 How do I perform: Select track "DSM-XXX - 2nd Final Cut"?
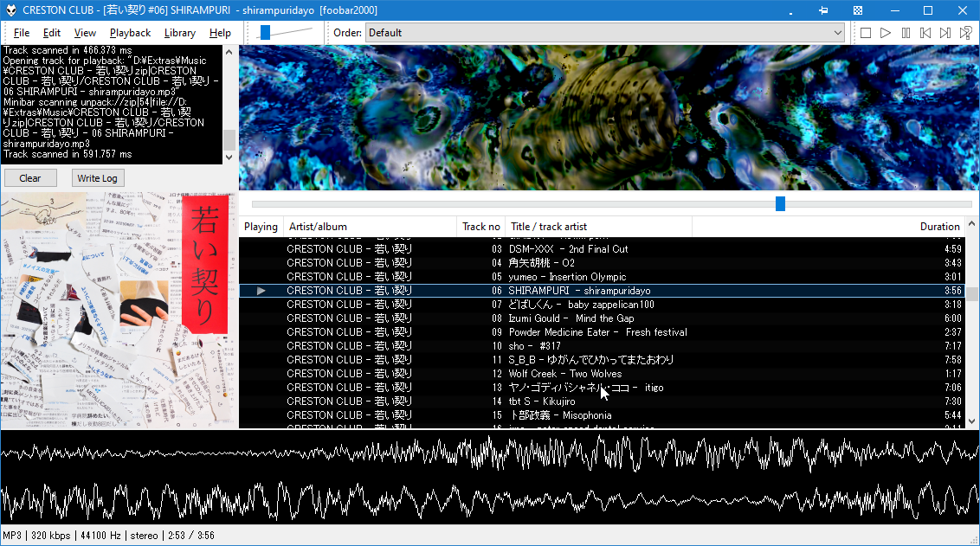602,248
